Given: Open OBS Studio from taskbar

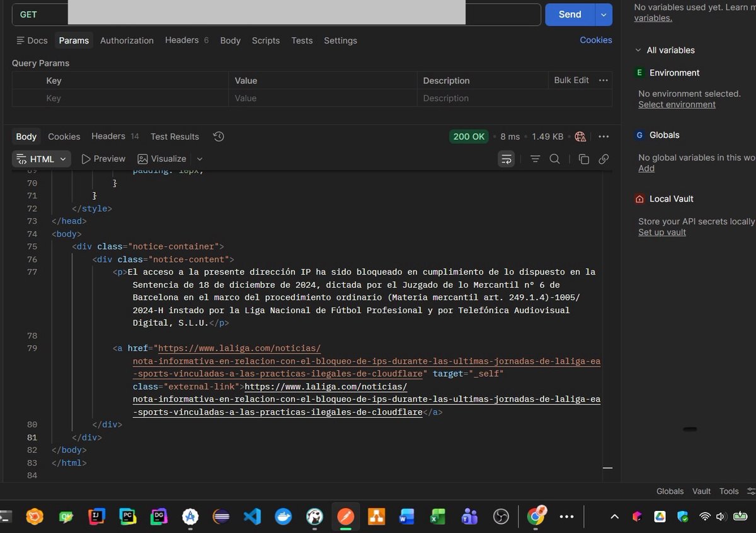Looking at the screenshot, I should (501, 517).
